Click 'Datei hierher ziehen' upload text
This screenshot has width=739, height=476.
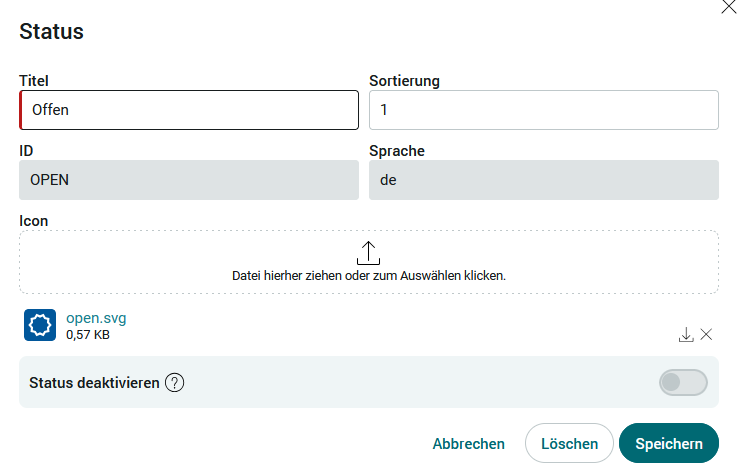(369, 276)
